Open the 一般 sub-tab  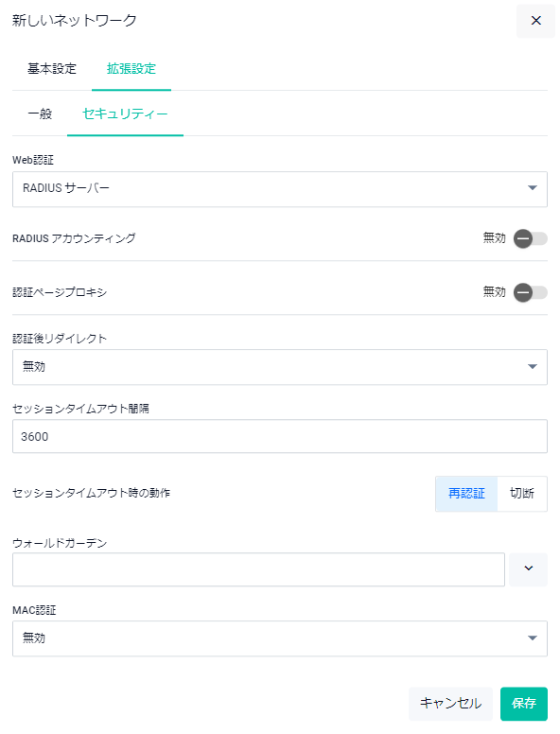coord(40,114)
